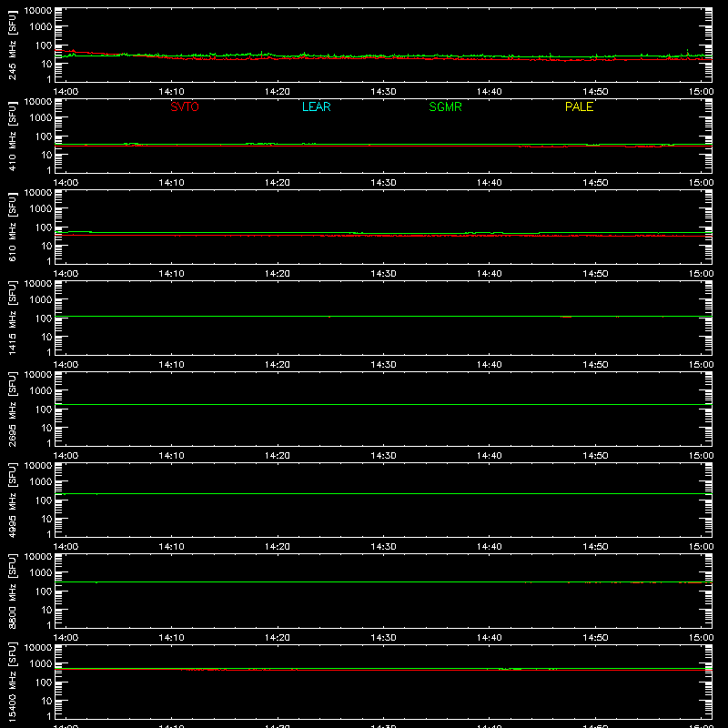Click the yellow PALE legend label
Image resolution: width=728 pixels, height=728 pixels.
point(579,106)
